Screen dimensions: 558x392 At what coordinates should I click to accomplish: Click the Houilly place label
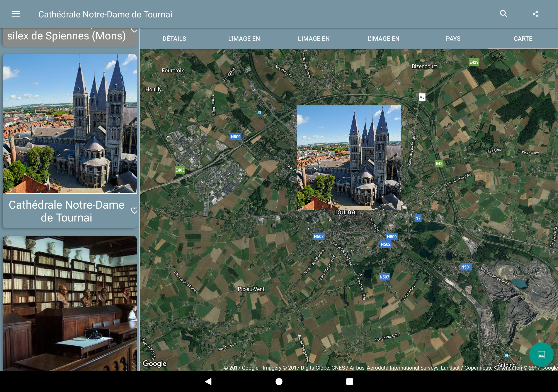point(153,89)
